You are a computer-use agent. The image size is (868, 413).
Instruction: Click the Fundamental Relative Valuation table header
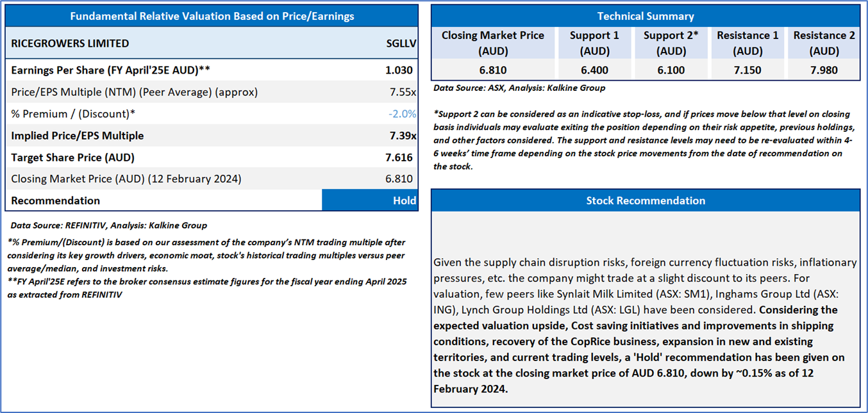click(x=212, y=16)
